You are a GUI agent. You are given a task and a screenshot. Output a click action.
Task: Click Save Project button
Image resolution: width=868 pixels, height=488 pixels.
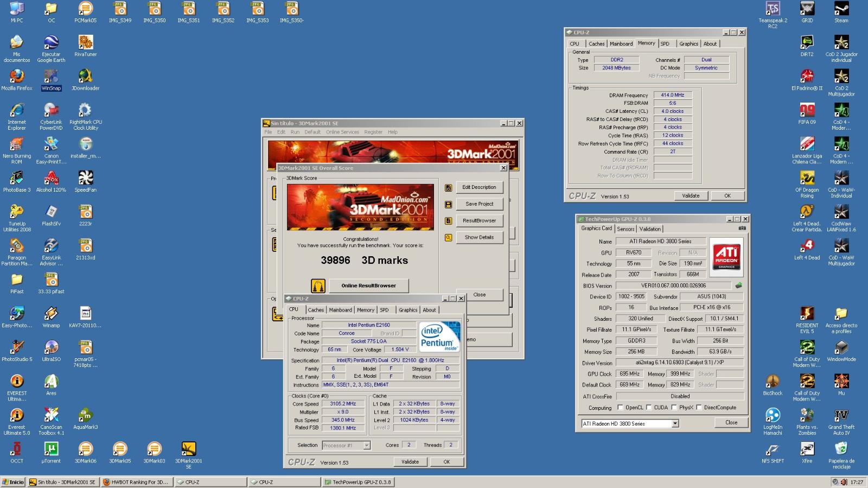479,204
